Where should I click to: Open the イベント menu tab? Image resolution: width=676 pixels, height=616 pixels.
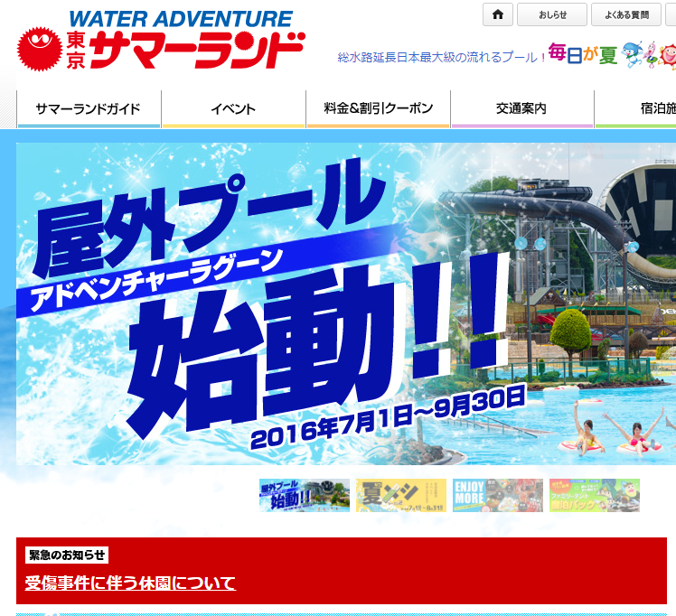tap(233, 109)
